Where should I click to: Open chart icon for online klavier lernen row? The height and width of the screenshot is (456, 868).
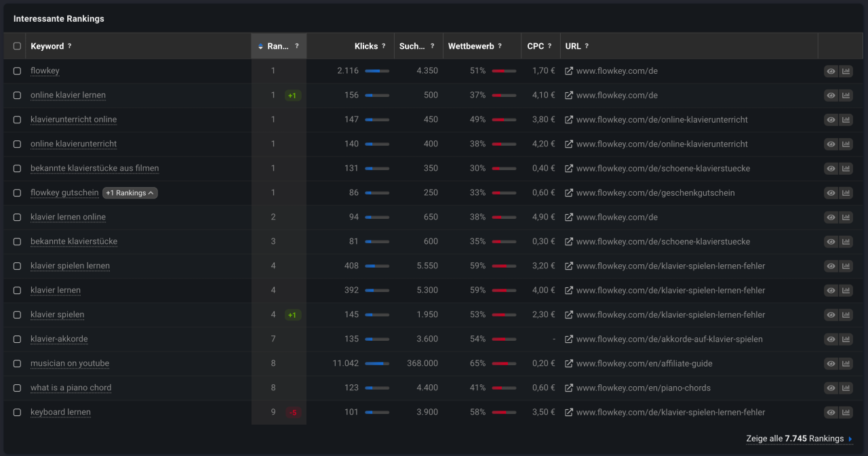[x=846, y=96]
